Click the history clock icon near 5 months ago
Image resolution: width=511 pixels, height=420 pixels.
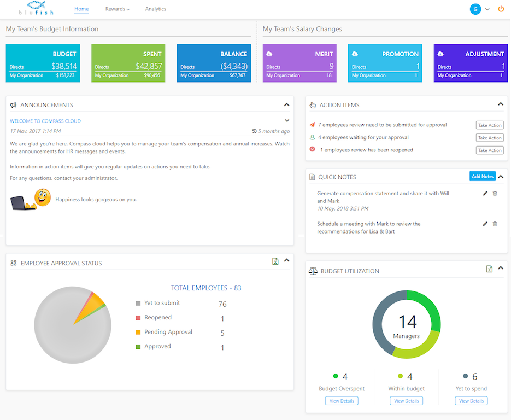[254, 131]
